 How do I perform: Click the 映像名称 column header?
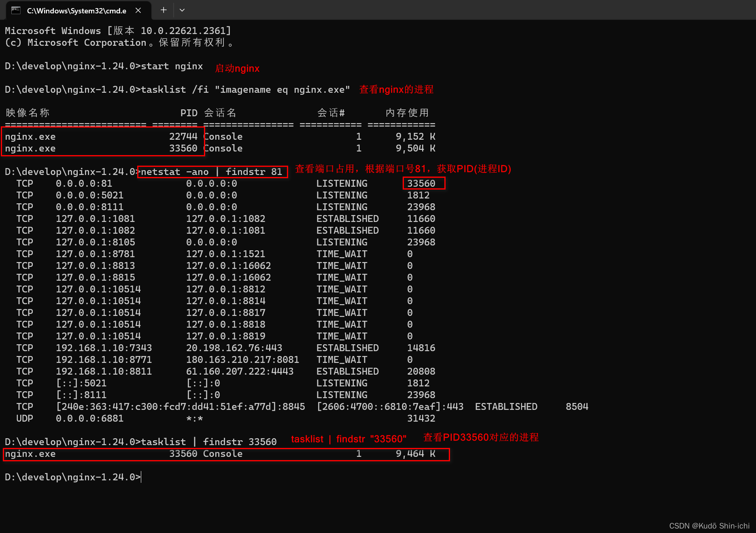(28, 113)
